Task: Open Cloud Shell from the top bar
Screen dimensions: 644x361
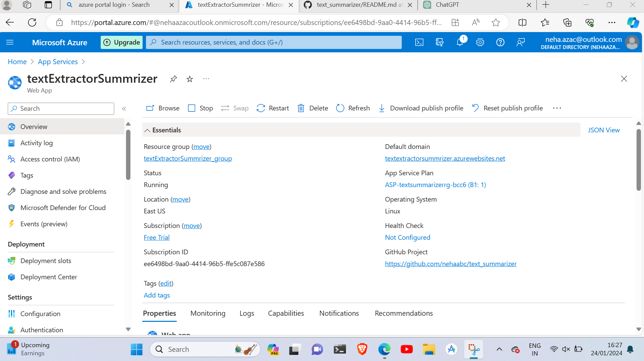Action: [x=419, y=42]
